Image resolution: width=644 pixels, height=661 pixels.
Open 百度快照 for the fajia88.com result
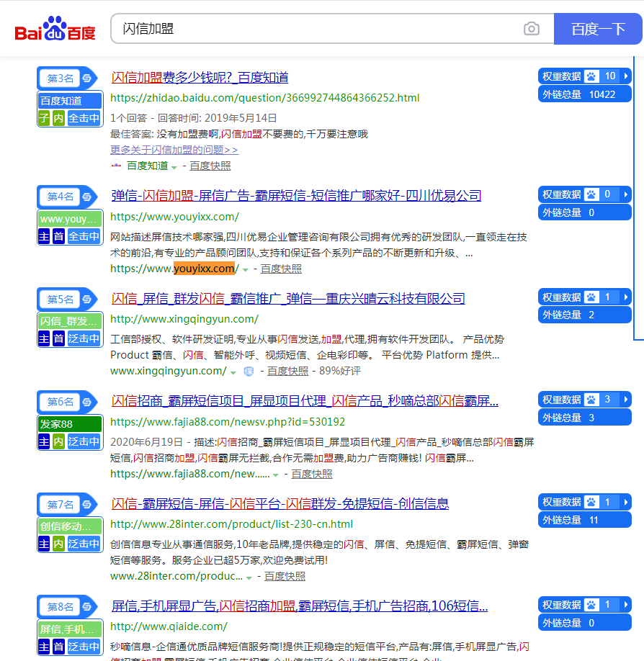312,474
